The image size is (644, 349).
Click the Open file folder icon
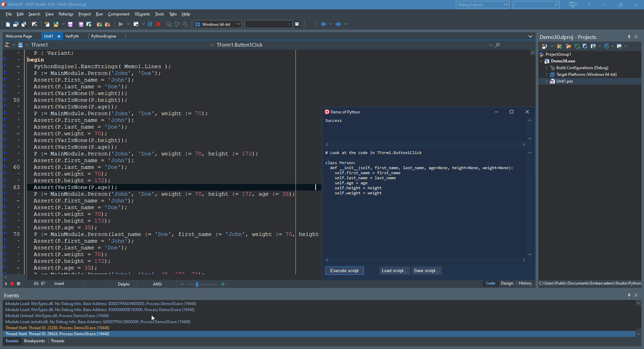56,24
